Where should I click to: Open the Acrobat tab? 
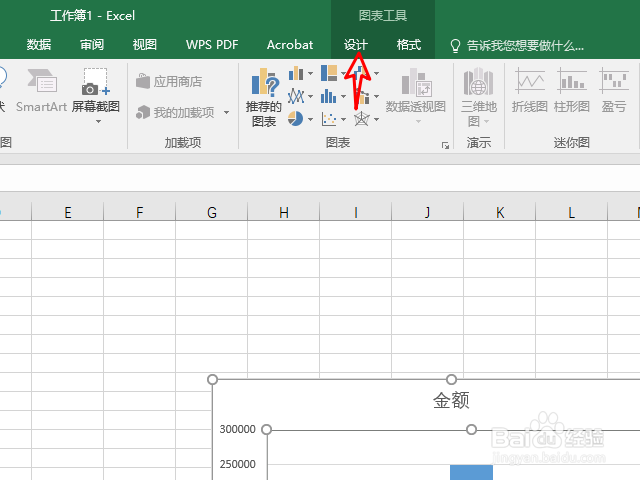point(290,44)
